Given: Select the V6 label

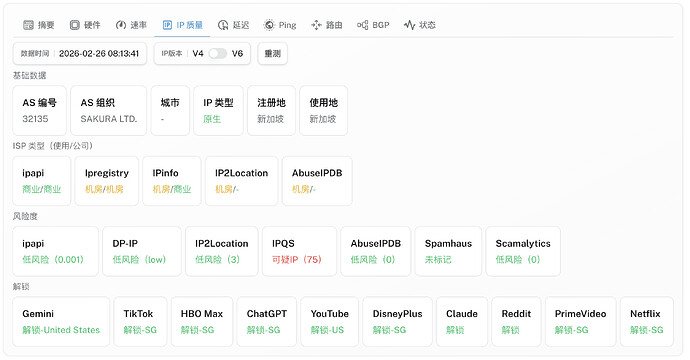Looking at the screenshot, I should tap(237, 54).
